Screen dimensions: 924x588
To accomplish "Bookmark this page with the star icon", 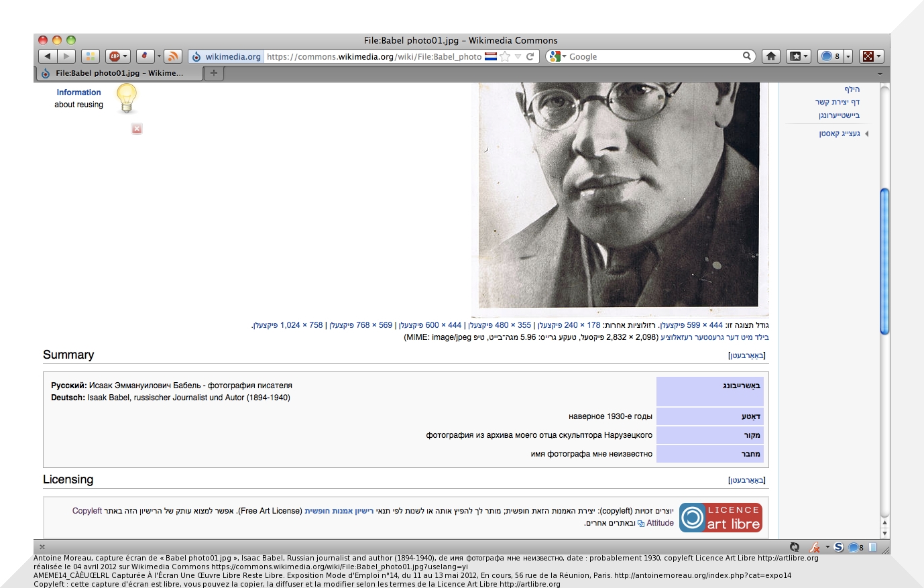I will pos(506,56).
